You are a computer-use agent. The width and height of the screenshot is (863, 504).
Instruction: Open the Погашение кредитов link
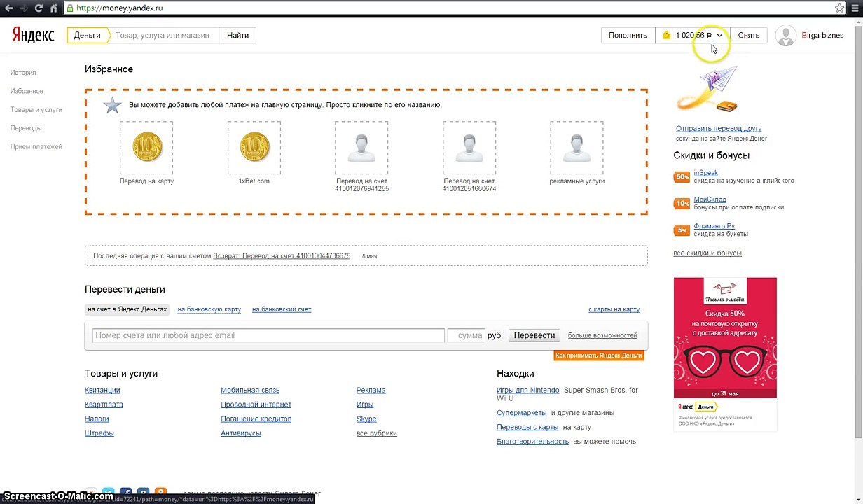(256, 419)
